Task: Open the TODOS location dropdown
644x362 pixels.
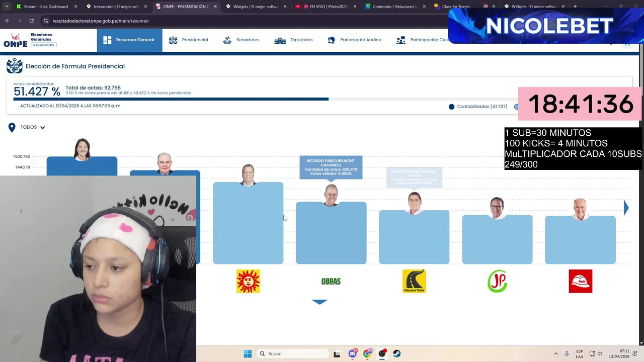Action: point(33,127)
